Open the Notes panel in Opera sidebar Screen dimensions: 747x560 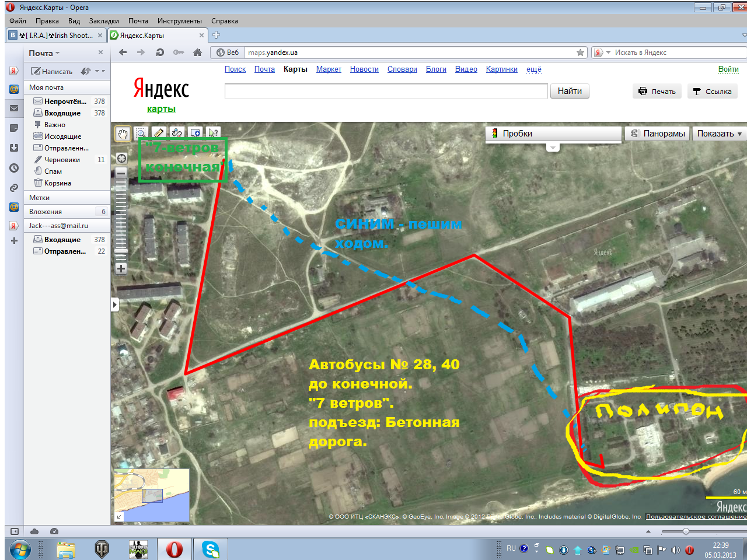tap(14, 128)
